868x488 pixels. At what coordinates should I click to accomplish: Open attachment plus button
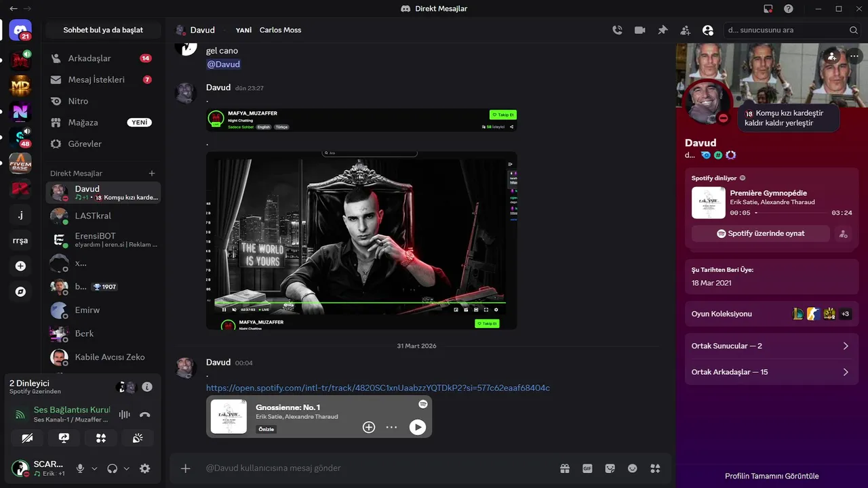tap(185, 468)
